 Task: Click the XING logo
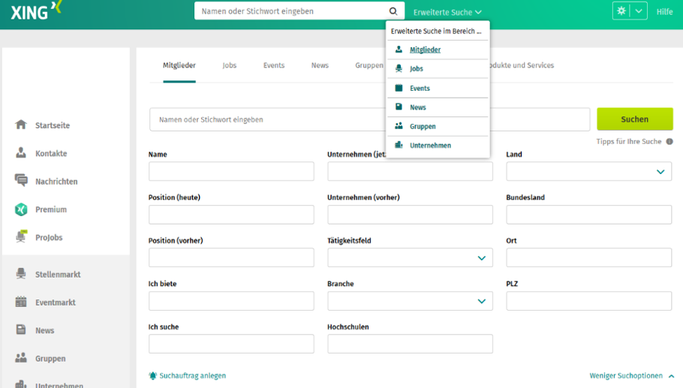(x=36, y=10)
